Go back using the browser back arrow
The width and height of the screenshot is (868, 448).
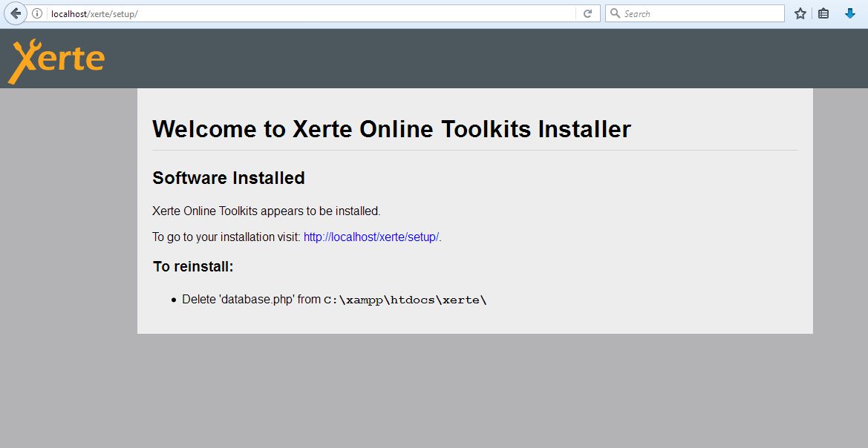[x=16, y=13]
